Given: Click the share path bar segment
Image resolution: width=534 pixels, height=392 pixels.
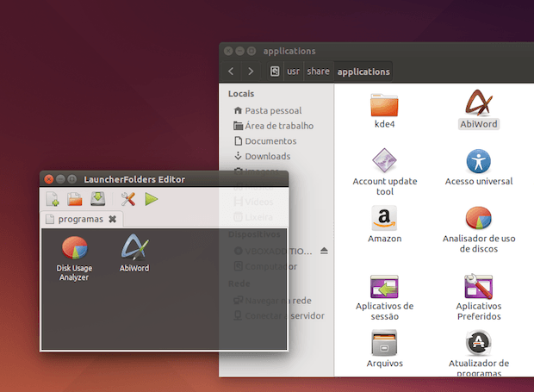Looking at the screenshot, I should coord(318,72).
